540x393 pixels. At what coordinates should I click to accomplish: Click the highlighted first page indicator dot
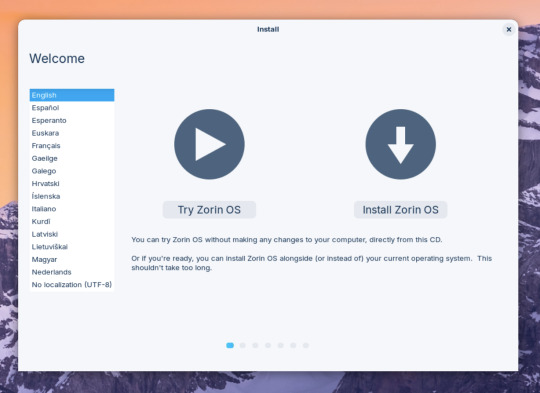[230, 345]
